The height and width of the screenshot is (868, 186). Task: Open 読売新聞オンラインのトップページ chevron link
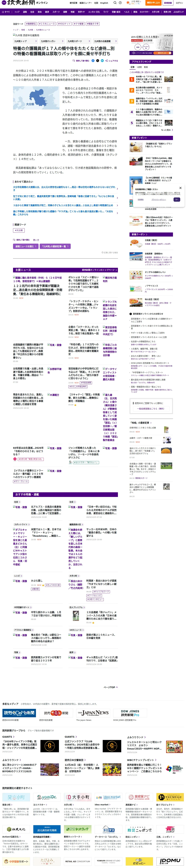coord(99,270)
